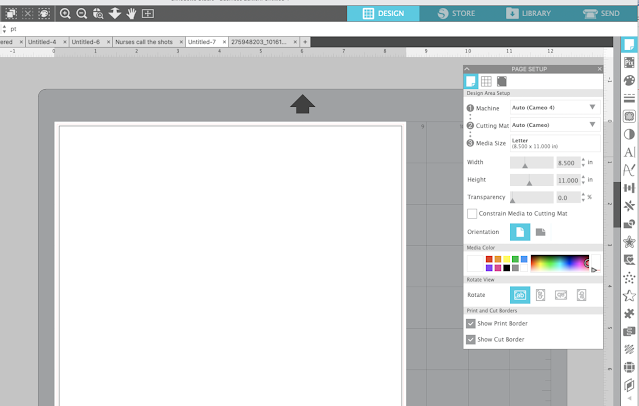Screen dimensions: 639x406
Task: Pick the black media color swatch
Action: [507, 268]
